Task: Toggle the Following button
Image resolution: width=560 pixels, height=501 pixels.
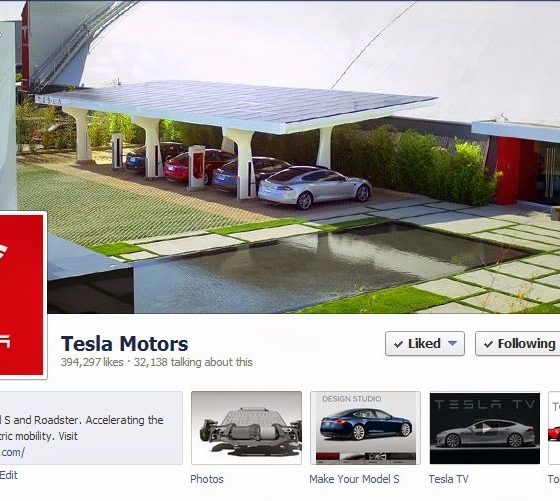Action: click(518, 344)
